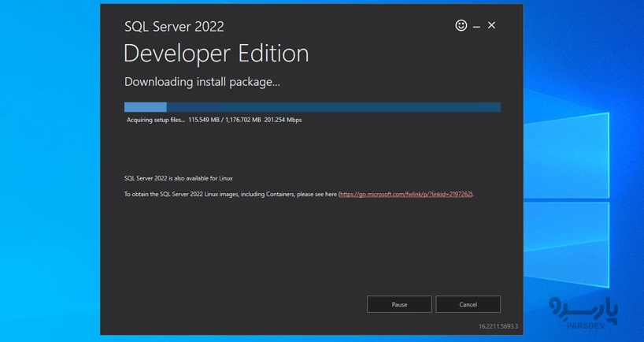Click the Acquiring setup files label
The width and height of the screenshot is (644, 342).
156,121
